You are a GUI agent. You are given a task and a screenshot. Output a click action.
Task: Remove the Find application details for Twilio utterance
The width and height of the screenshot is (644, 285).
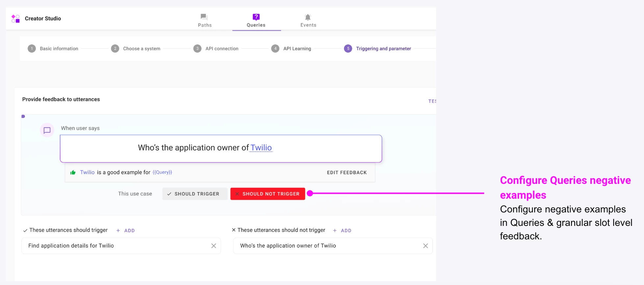click(213, 246)
